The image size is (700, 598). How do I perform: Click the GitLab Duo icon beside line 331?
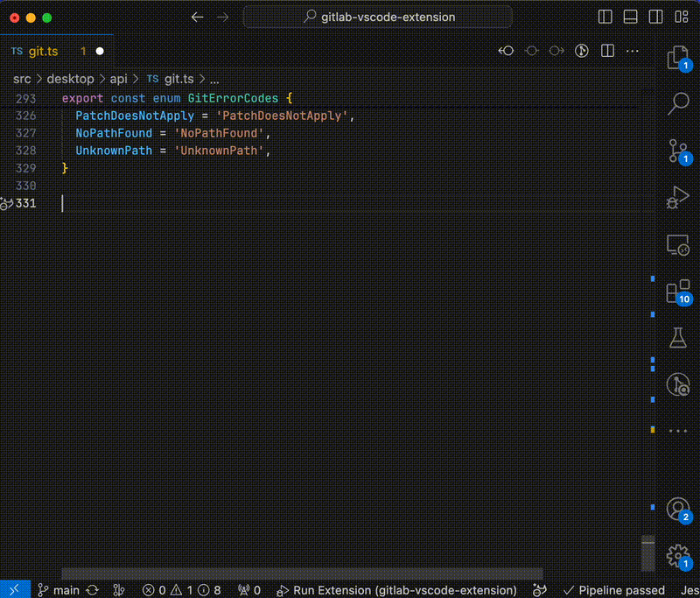click(6, 204)
